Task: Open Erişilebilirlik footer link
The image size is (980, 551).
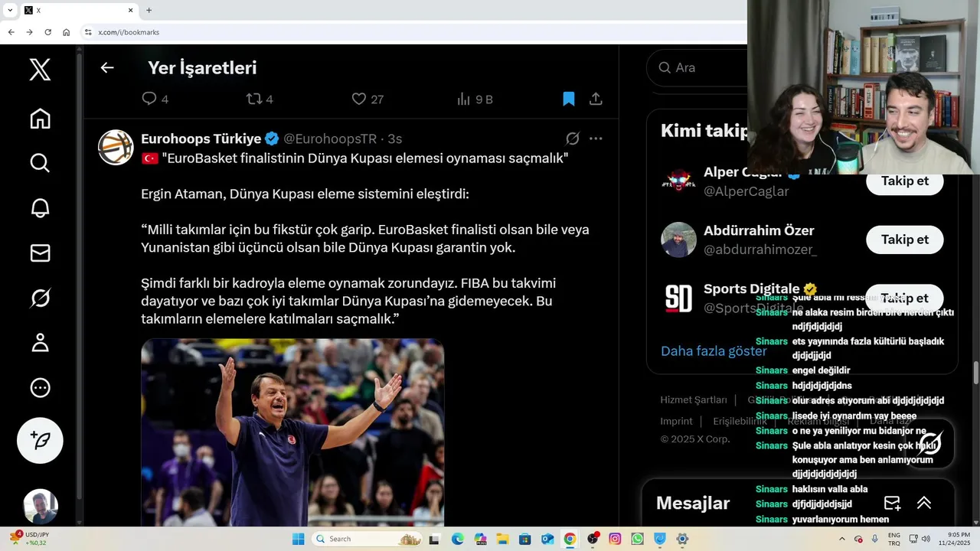Action: click(740, 421)
